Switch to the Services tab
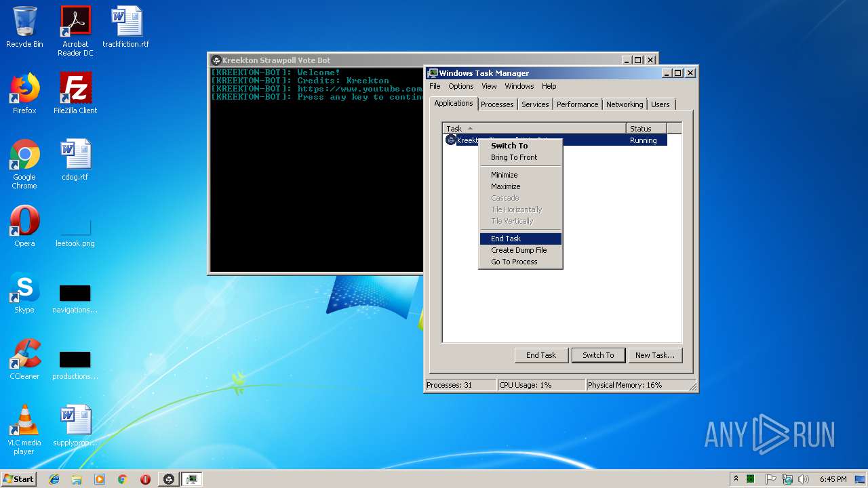Image resolution: width=868 pixels, height=488 pixels. click(x=535, y=104)
